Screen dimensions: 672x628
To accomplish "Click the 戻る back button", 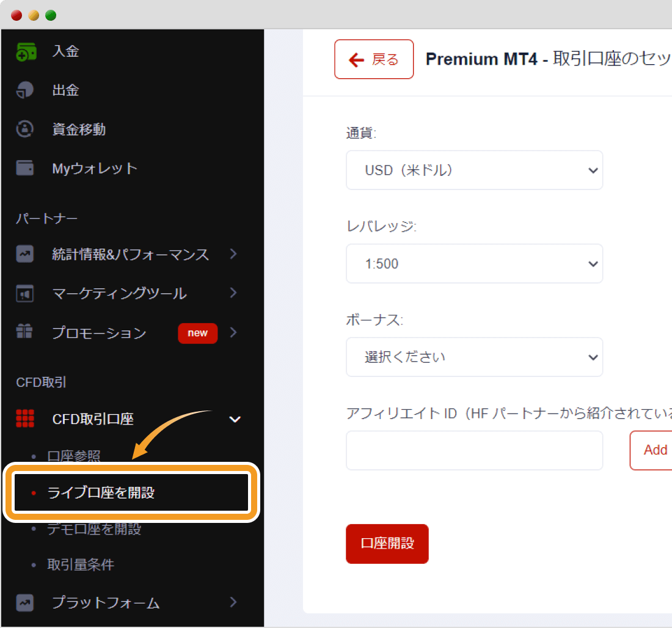I will 374,59.
